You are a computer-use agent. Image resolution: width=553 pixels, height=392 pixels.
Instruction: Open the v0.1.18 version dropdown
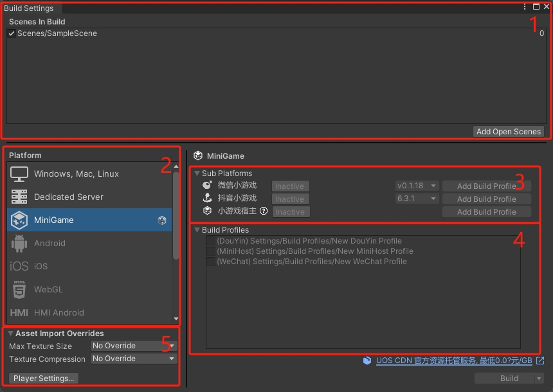pos(417,186)
